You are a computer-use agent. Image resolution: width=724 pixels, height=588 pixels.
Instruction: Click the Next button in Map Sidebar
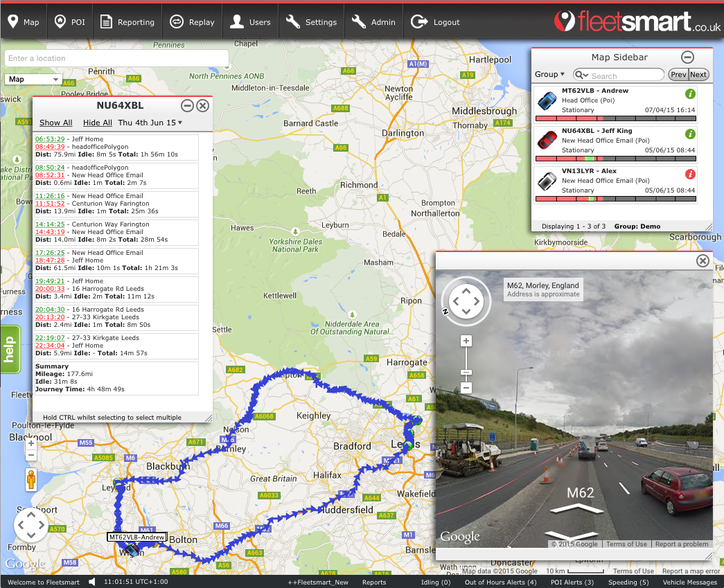click(698, 74)
